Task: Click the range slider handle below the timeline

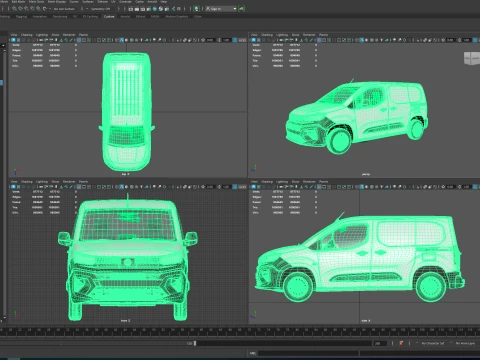Action: click(195, 343)
